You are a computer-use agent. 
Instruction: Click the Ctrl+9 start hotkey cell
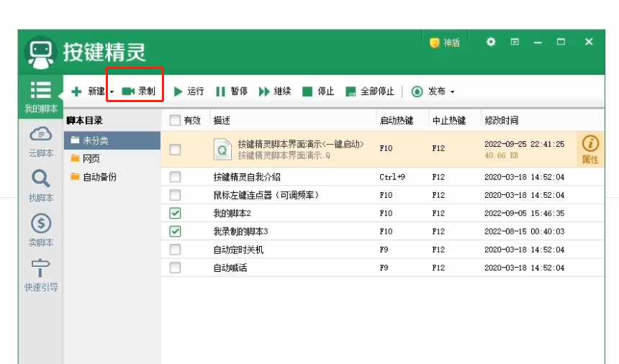(392, 177)
